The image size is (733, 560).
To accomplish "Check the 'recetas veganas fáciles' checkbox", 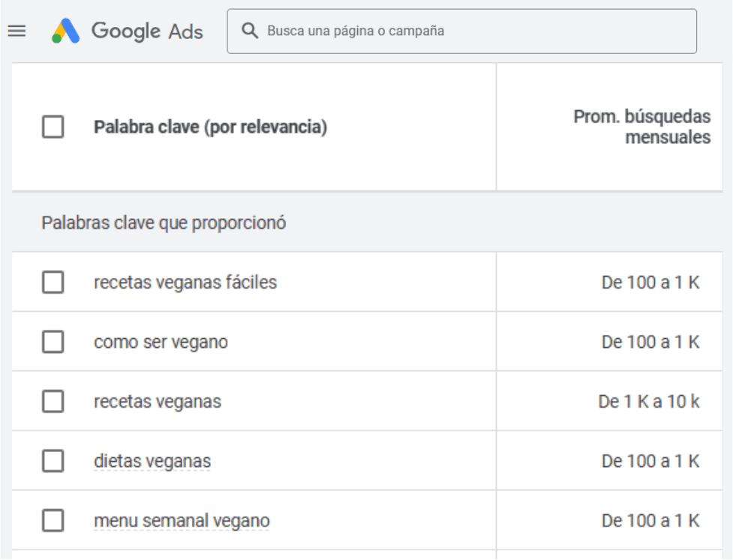I will tap(53, 283).
